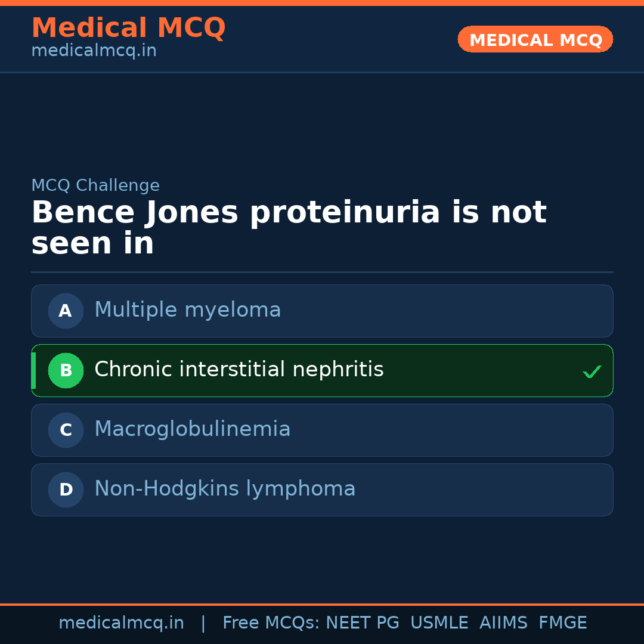This screenshot has height=644, width=644.
Task: Click FMGE in the footer
Action: 562,623
